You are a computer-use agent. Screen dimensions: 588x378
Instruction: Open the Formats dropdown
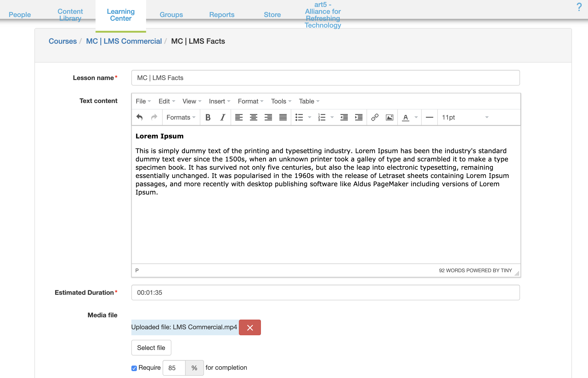point(181,117)
